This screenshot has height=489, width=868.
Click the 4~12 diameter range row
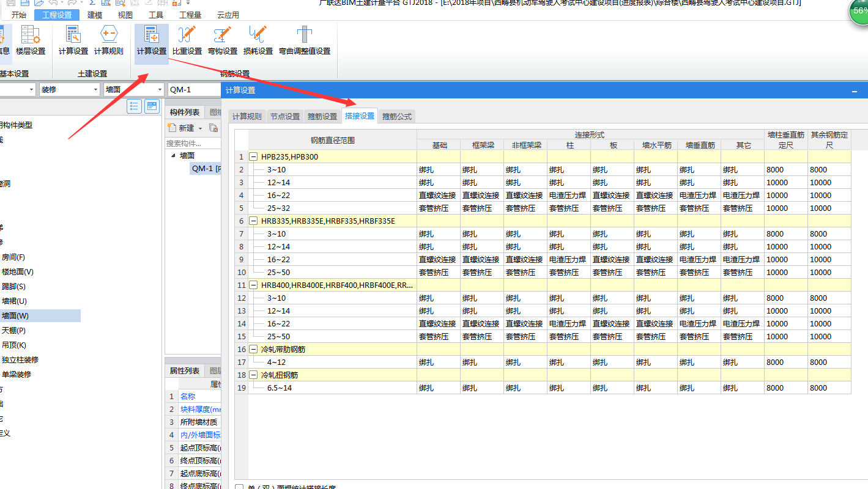point(332,362)
